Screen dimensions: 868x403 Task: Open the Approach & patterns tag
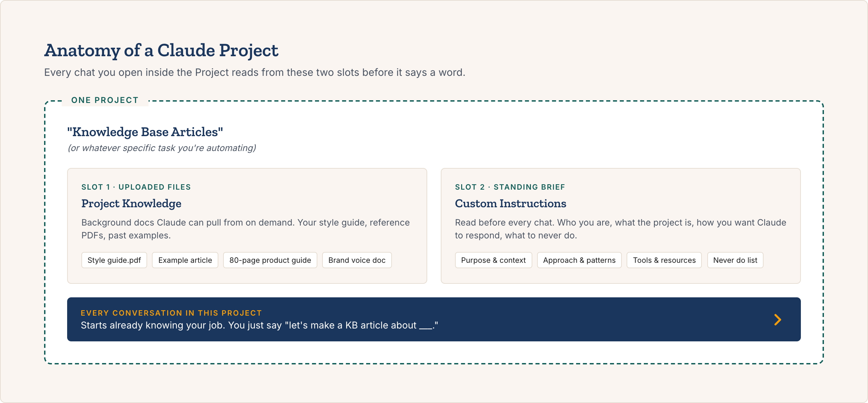[579, 260]
